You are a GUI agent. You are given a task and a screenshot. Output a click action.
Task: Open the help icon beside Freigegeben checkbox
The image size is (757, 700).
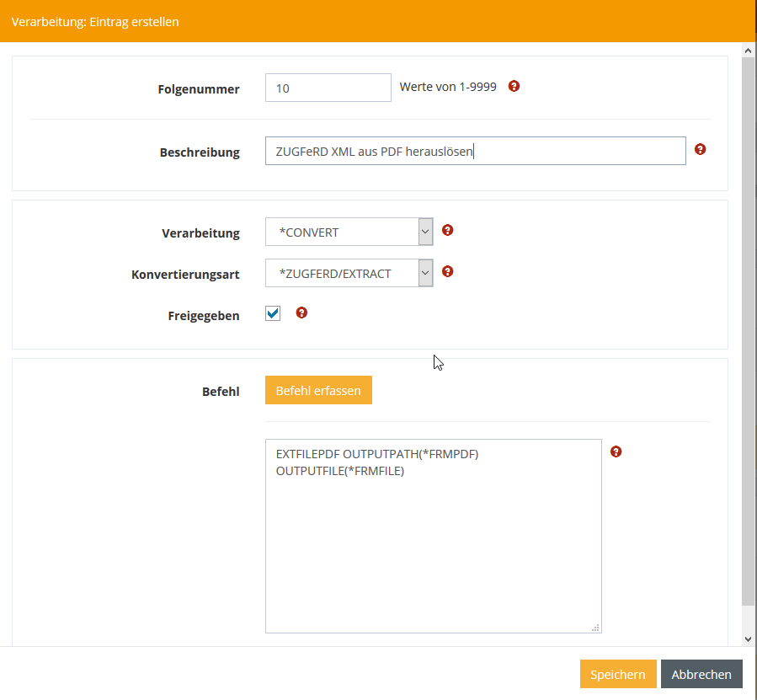302,313
